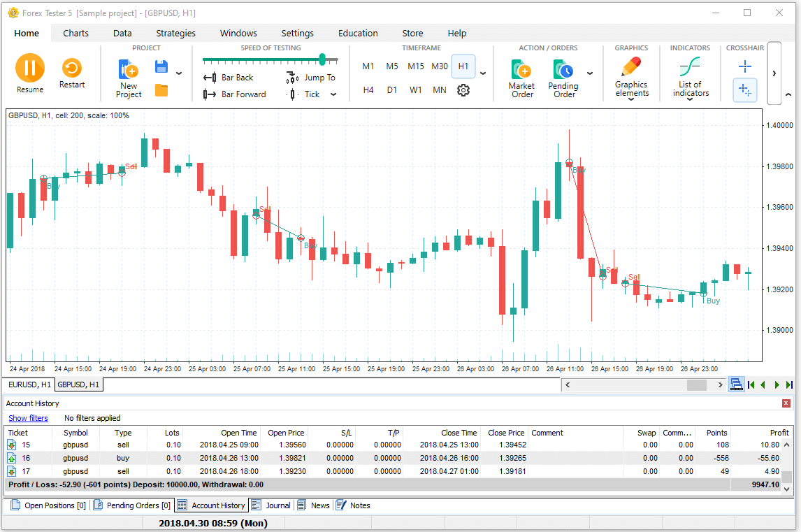Switch to the M15 timeframe
Image resolution: width=801 pixels, height=532 pixels.
[x=416, y=66]
